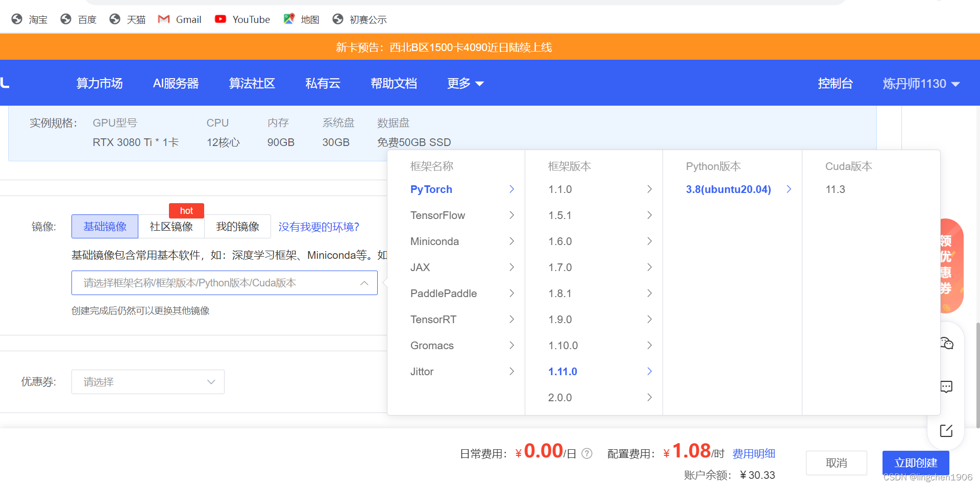The width and height of the screenshot is (980, 487).
Task: Select the 基础镜像 tab
Action: click(x=105, y=226)
